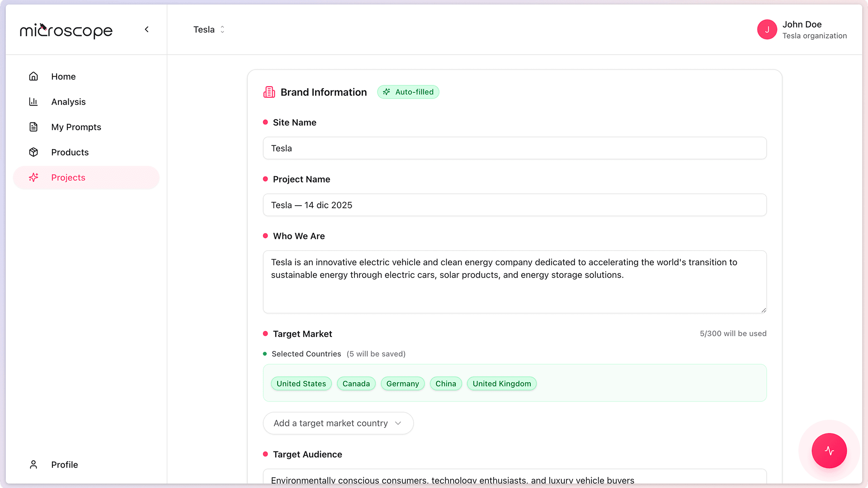
Task: Open the Tesla workspace switcher chevrons
Action: 222,29
